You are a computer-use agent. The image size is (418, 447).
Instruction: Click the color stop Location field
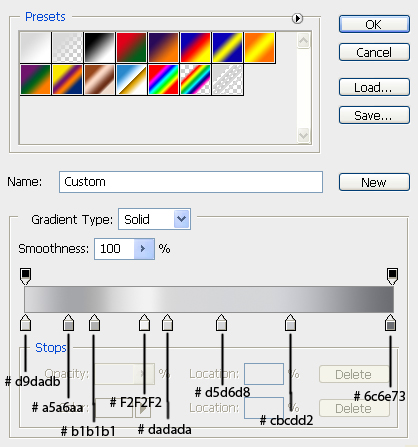264,408
